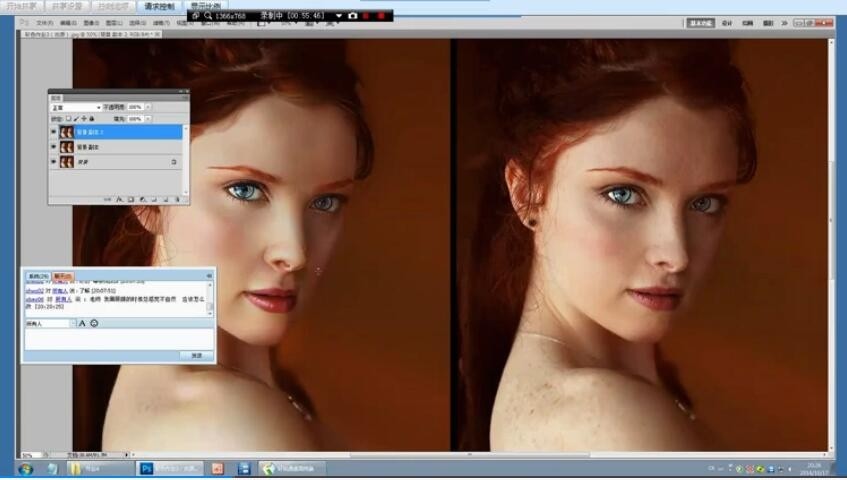847x480 pixels.
Task: Open the fill (填充) slider arrow
Action: coord(148,119)
